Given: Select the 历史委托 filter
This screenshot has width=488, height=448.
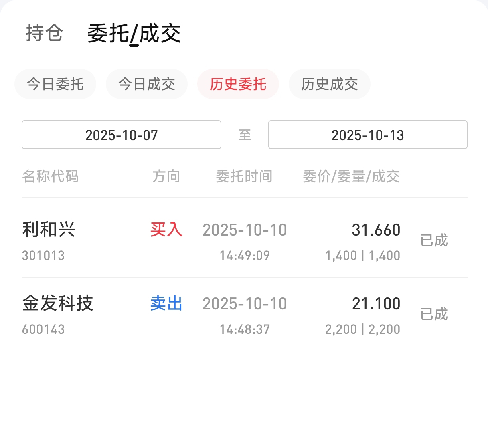Looking at the screenshot, I should coord(238,84).
